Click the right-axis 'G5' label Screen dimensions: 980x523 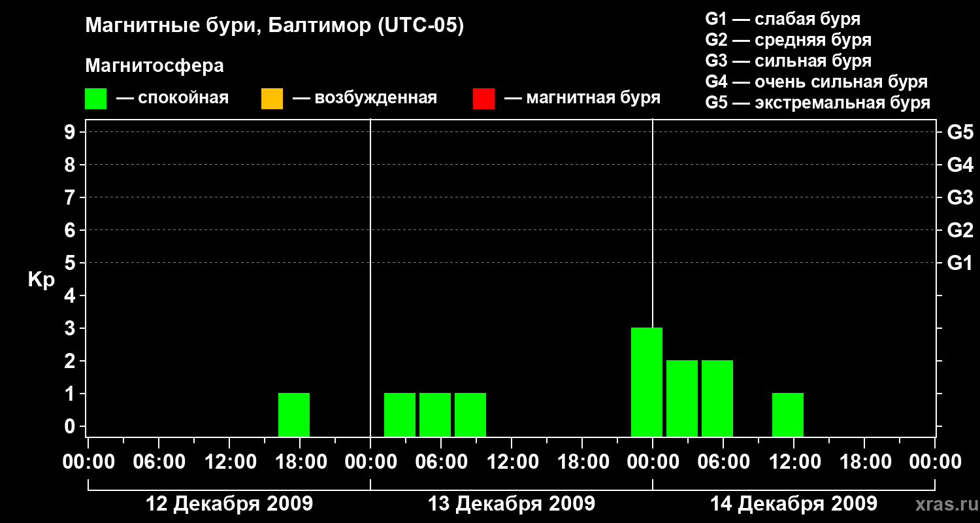960,132
